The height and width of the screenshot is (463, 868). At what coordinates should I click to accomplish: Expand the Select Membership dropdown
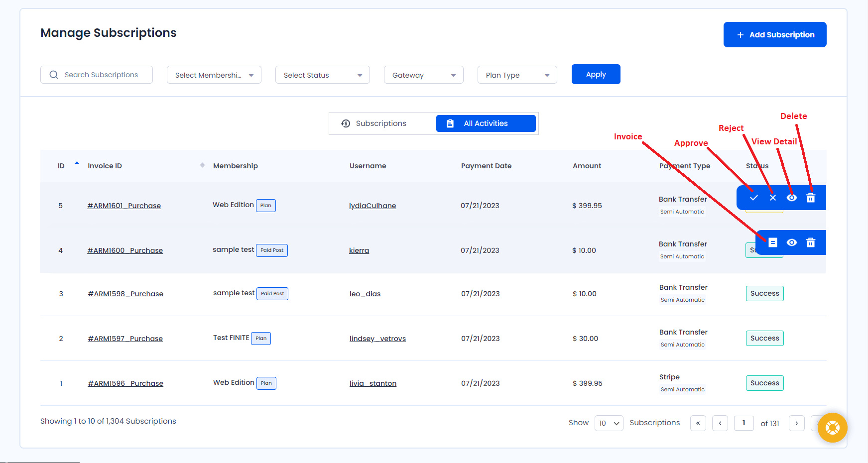coord(214,75)
